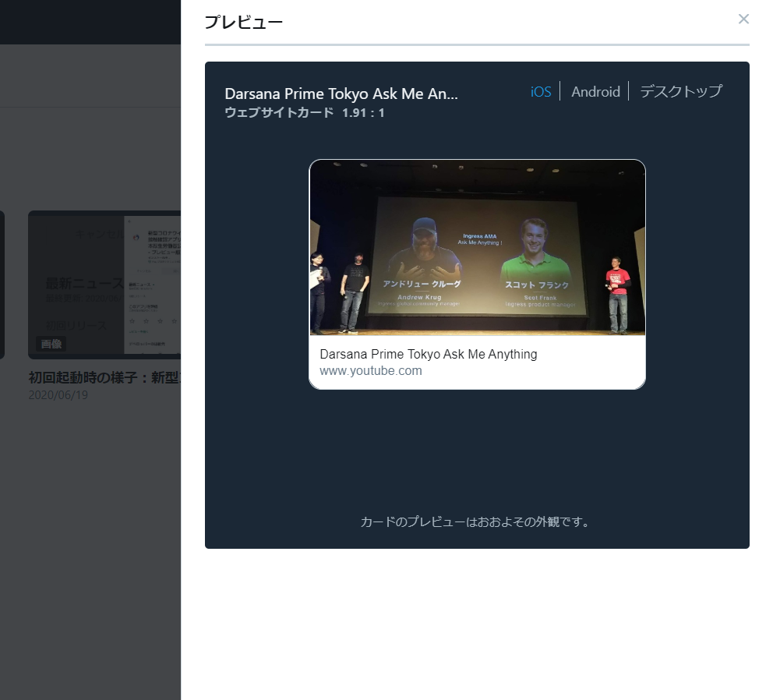Switch preview to デスクトップ tab
The image size is (773, 700).
(x=681, y=92)
